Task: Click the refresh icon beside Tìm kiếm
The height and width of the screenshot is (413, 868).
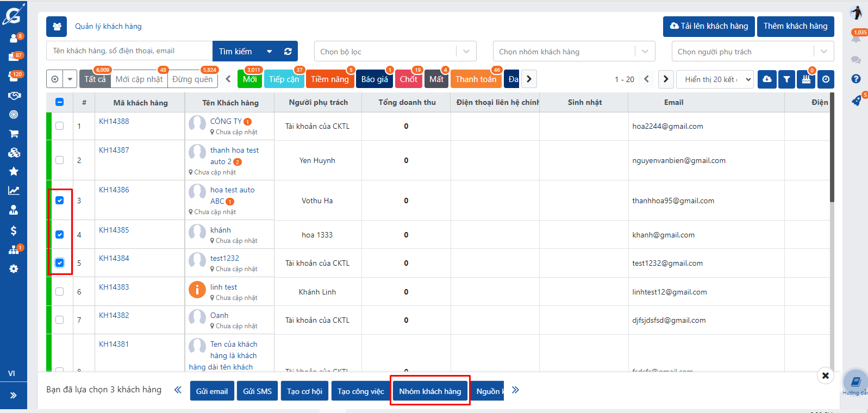Action: [x=288, y=51]
